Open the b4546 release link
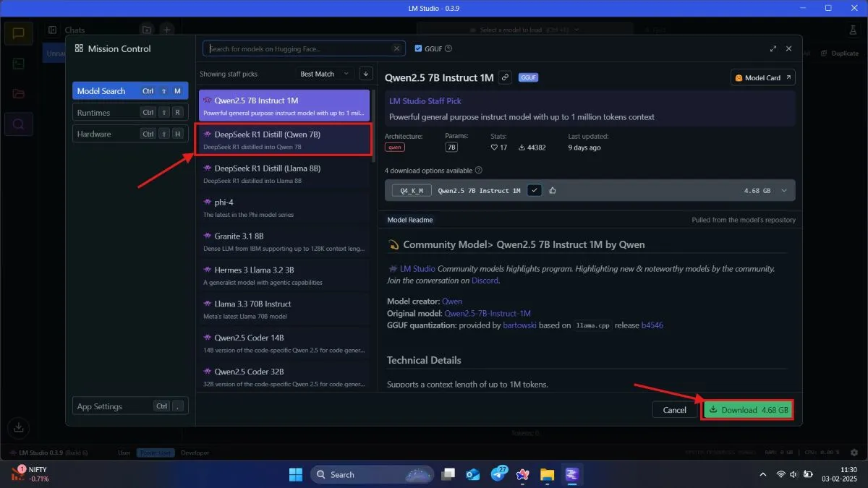868x488 pixels. tap(652, 325)
